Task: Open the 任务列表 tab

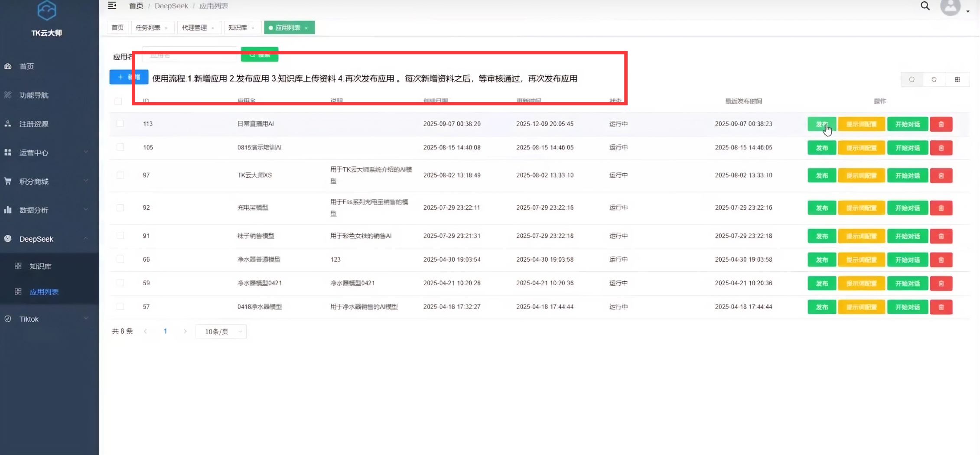Action: coord(149,27)
